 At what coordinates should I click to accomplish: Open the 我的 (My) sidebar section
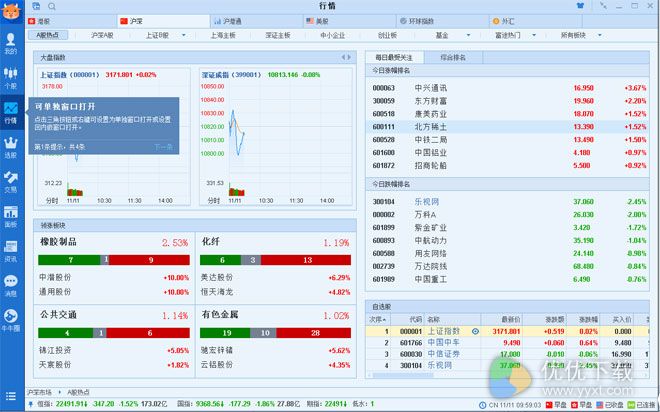coord(11,44)
